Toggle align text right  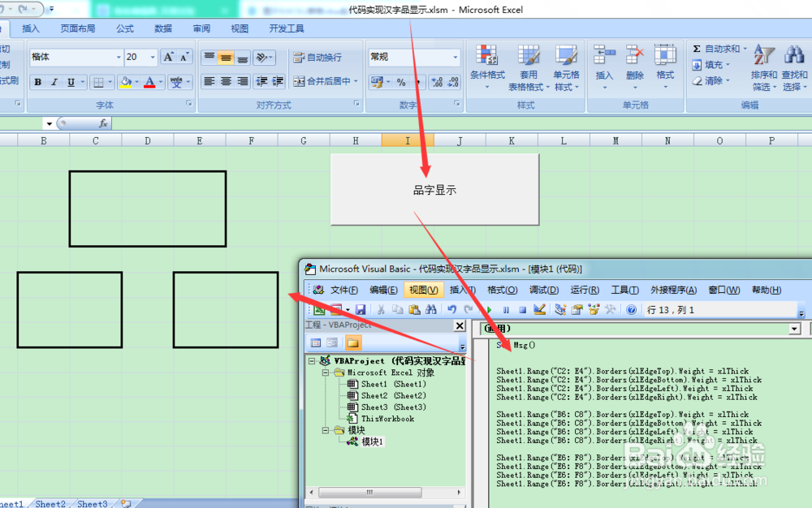242,81
